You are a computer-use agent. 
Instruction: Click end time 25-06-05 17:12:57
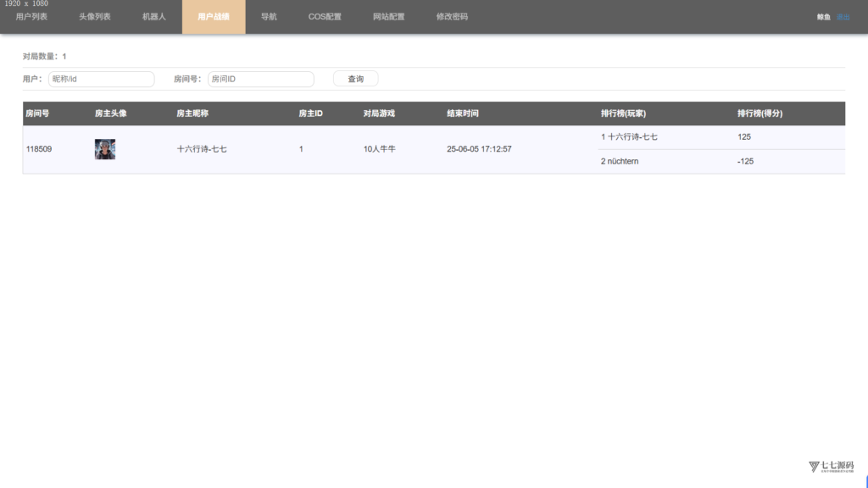(479, 149)
